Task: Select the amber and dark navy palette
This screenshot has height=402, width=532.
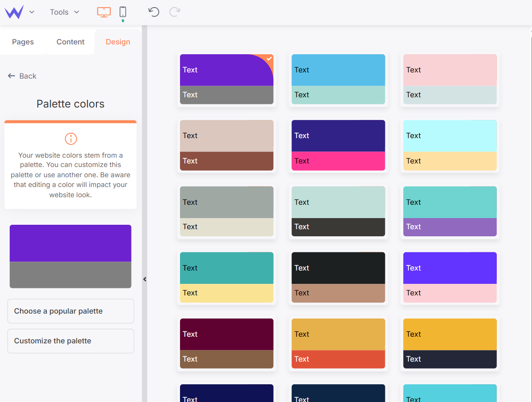Action: [450, 343]
